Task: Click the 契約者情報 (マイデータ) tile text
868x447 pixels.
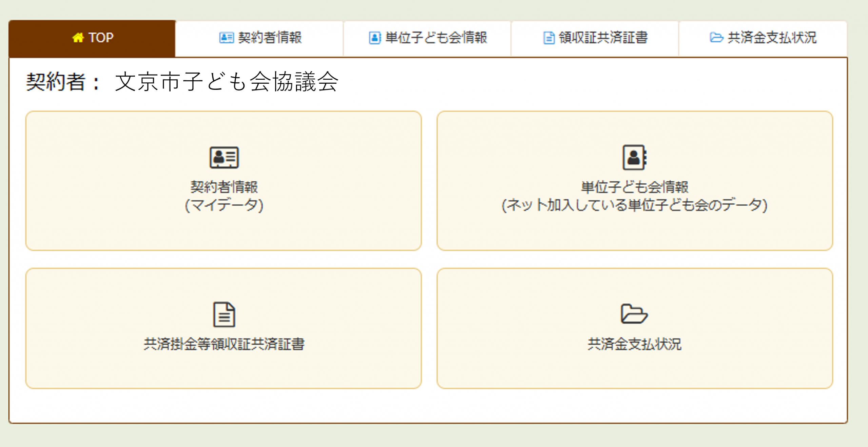Action: pos(224,196)
